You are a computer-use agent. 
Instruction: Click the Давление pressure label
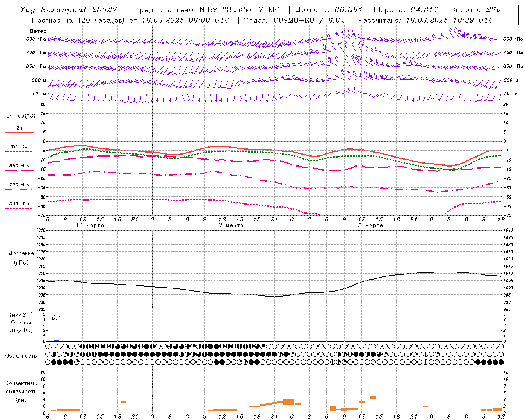pyautogui.click(x=21, y=253)
